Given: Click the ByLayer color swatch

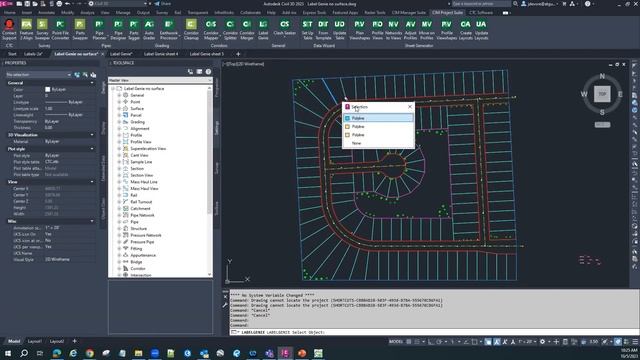Looking at the screenshot, I should tap(47, 89).
